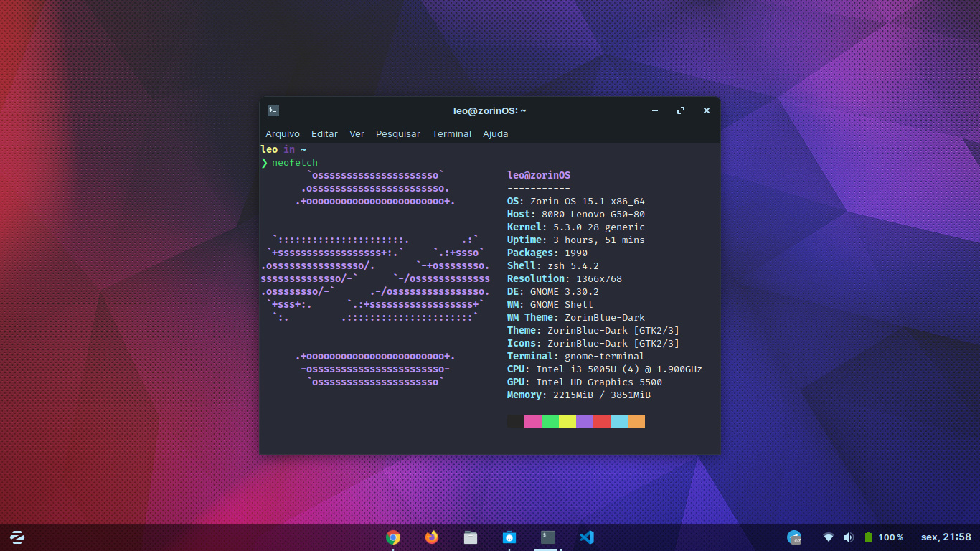Image resolution: width=980 pixels, height=551 pixels.
Task: Click the Host line 80R0 Lenovo G50-80
Action: (x=576, y=215)
